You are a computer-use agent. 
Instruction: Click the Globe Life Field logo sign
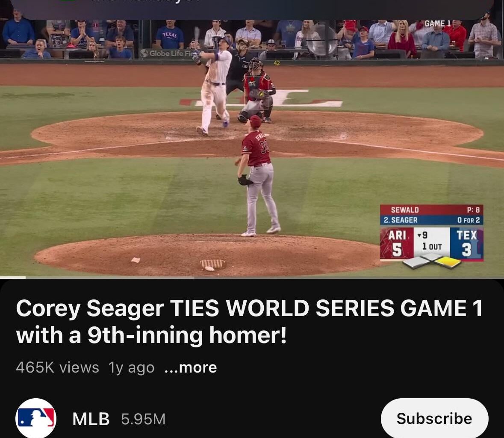click(167, 53)
